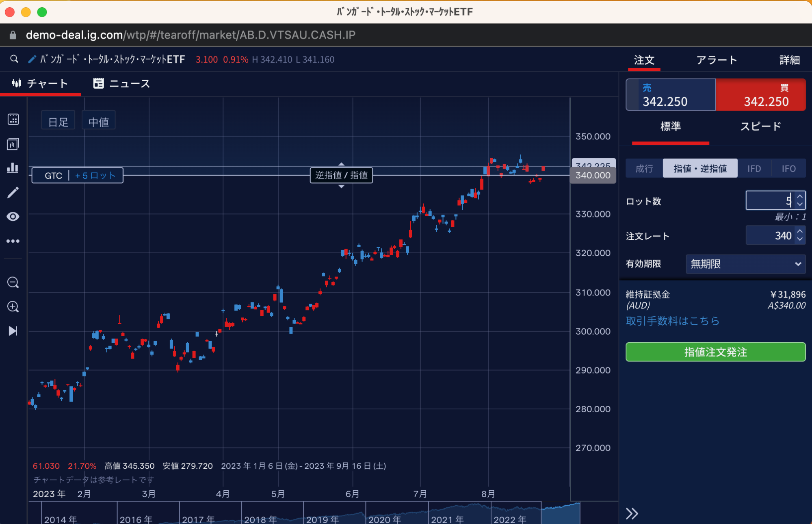Decrease 注文レート with down arrow

point(800,239)
